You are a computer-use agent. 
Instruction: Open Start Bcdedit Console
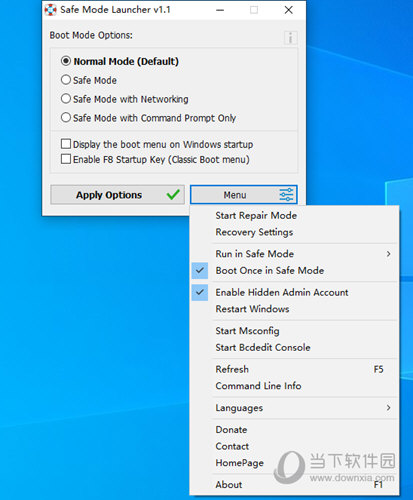[263, 347]
